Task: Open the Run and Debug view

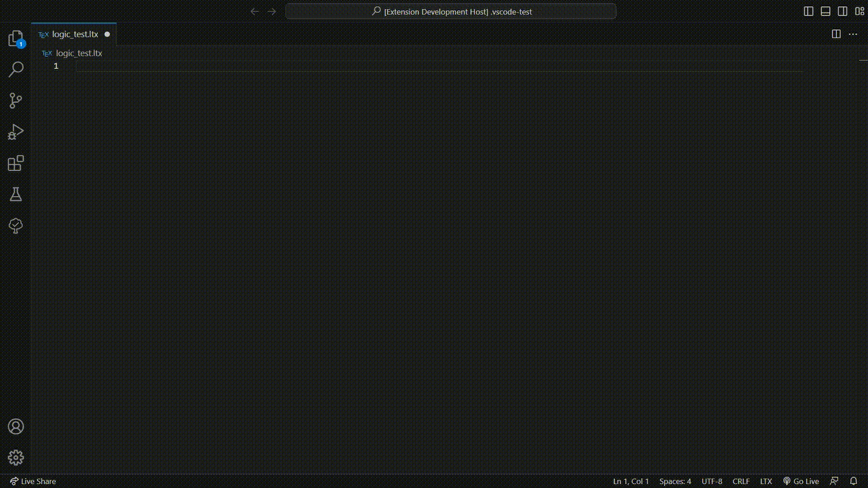Action: tap(16, 132)
